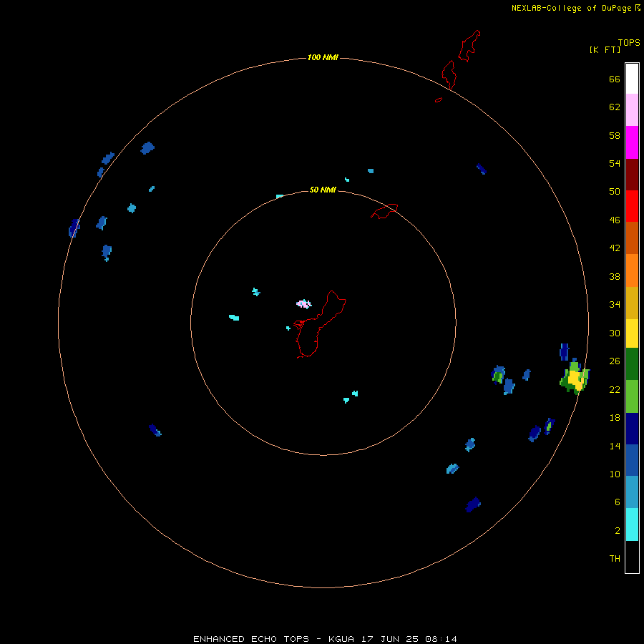This screenshot has height=644, width=644.
Task: Click the light pink legend swatch
Action: click(x=632, y=110)
